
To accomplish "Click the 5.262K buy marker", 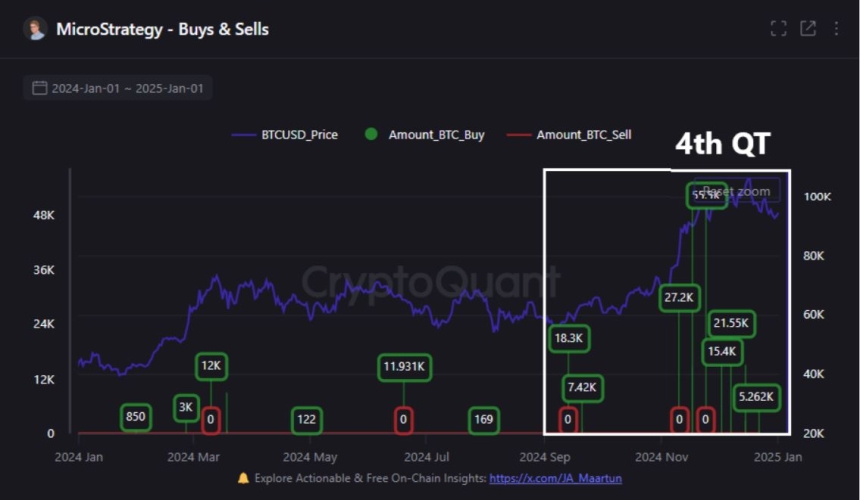I will click(x=756, y=397).
